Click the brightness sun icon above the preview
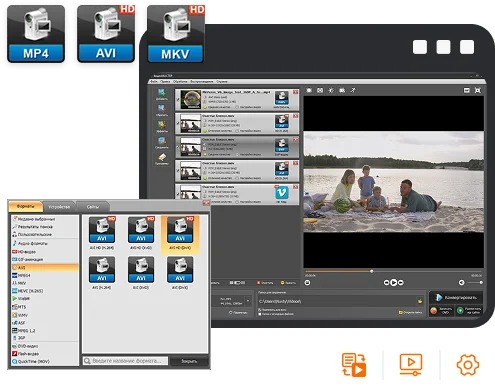The width and height of the screenshot is (495, 392). (x=331, y=90)
